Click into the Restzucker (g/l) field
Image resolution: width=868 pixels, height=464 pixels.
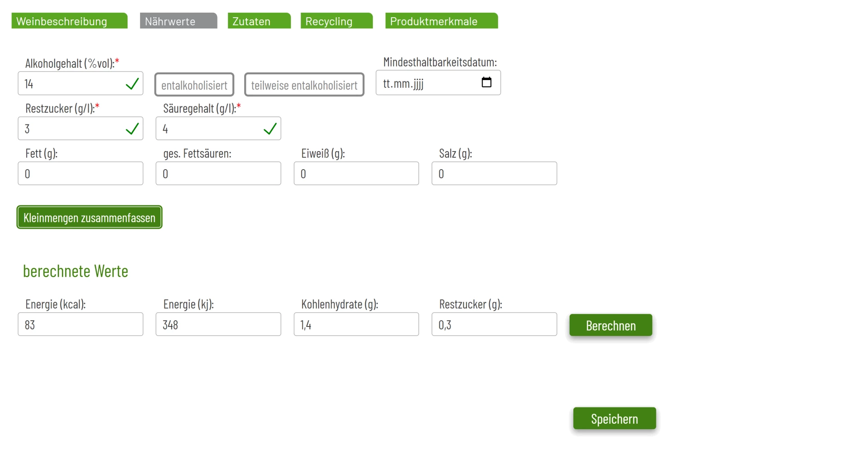click(x=72, y=129)
